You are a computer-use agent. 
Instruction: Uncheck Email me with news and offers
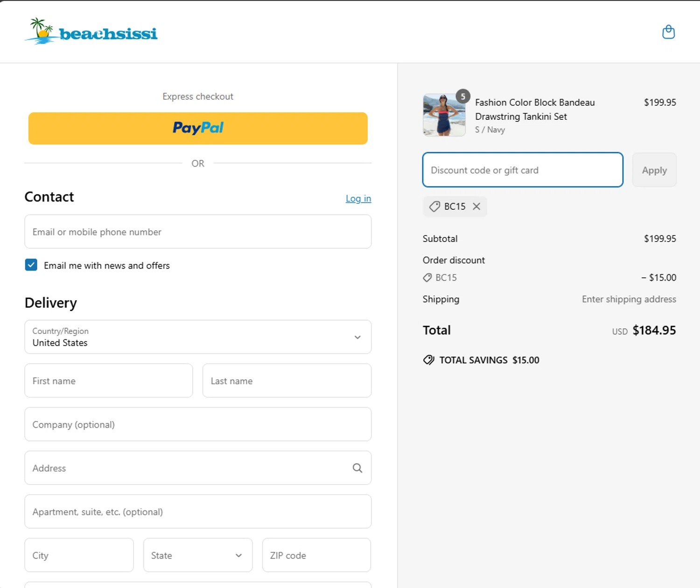tap(31, 265)
